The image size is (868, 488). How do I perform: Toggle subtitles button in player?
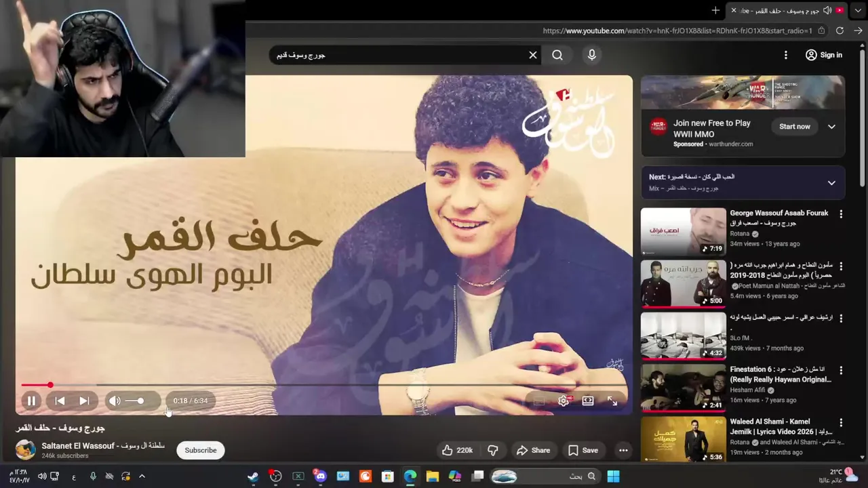point(539,401)
